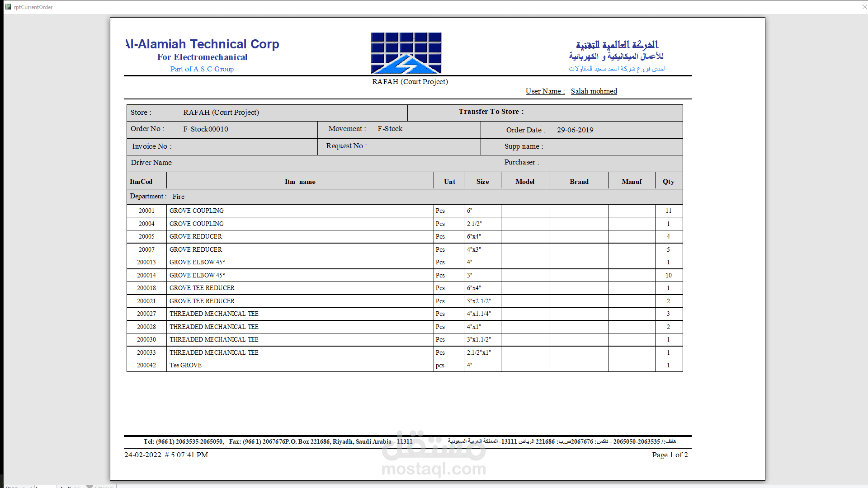Click the blue company logo image
The height and width of the screenshot is (488, 868).
[406, 53]
